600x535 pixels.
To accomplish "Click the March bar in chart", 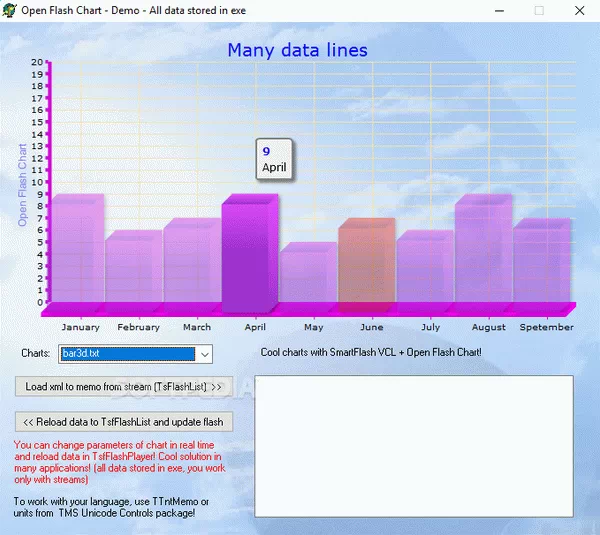I will point(193,265).
